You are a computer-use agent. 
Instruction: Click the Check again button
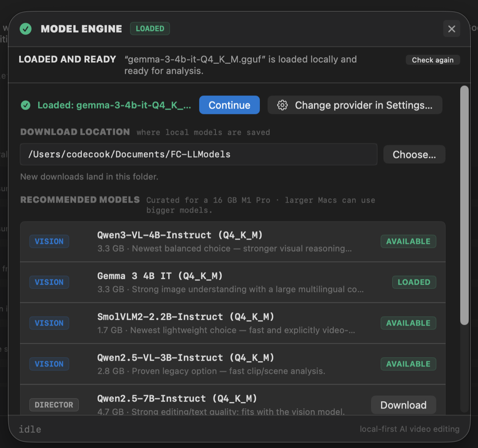pyautogui.click(x=432, y=60)
